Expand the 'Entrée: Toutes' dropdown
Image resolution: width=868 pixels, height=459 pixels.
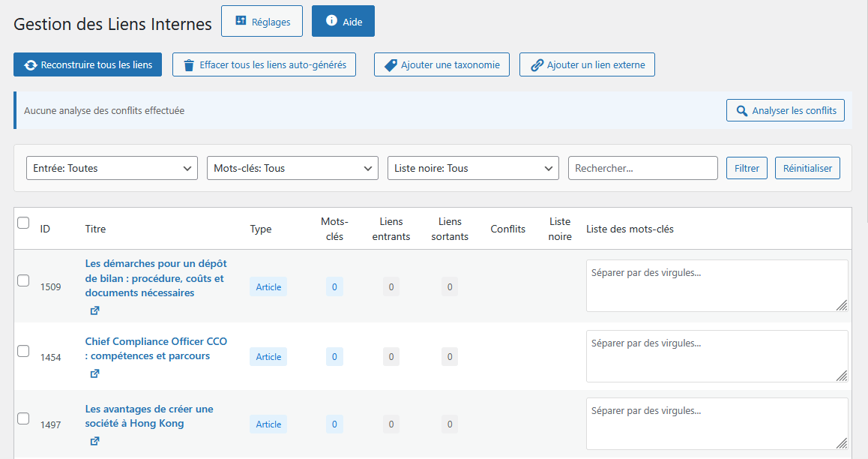[112, 169]
